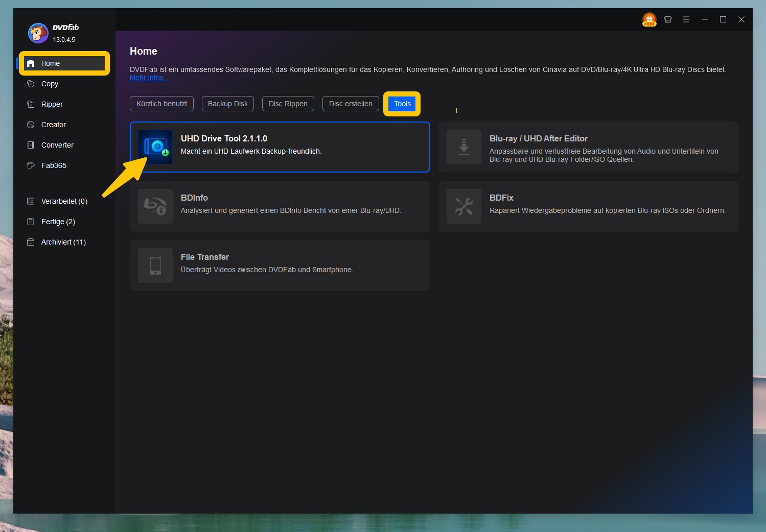Select the Ripper module icon

[31, 104]
